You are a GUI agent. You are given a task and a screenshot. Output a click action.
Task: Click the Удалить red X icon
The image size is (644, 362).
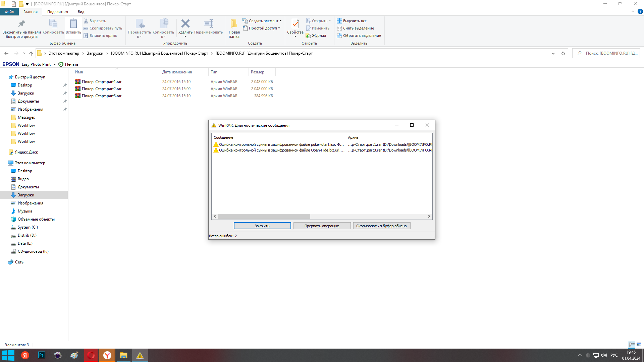[185, 24]
